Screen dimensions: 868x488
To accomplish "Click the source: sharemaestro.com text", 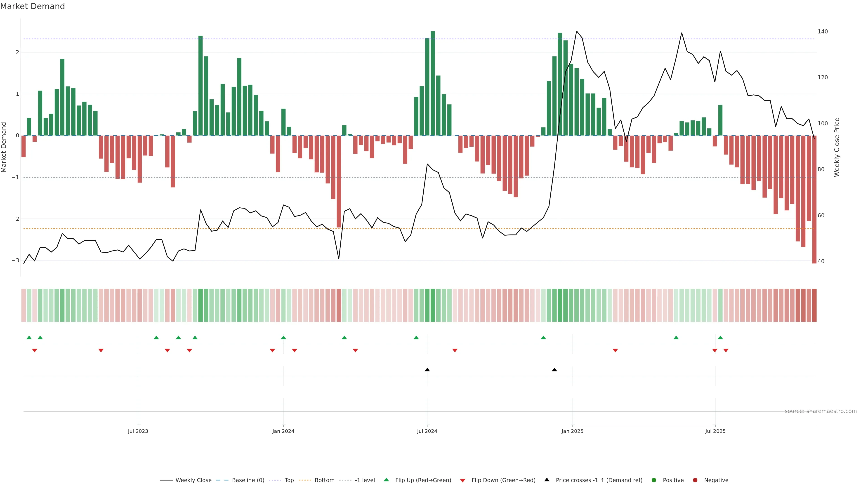I will (821, 411).
